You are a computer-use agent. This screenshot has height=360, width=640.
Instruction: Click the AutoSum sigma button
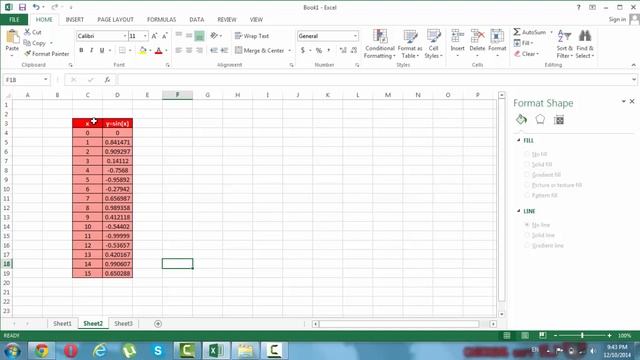(x=529, y=32)
